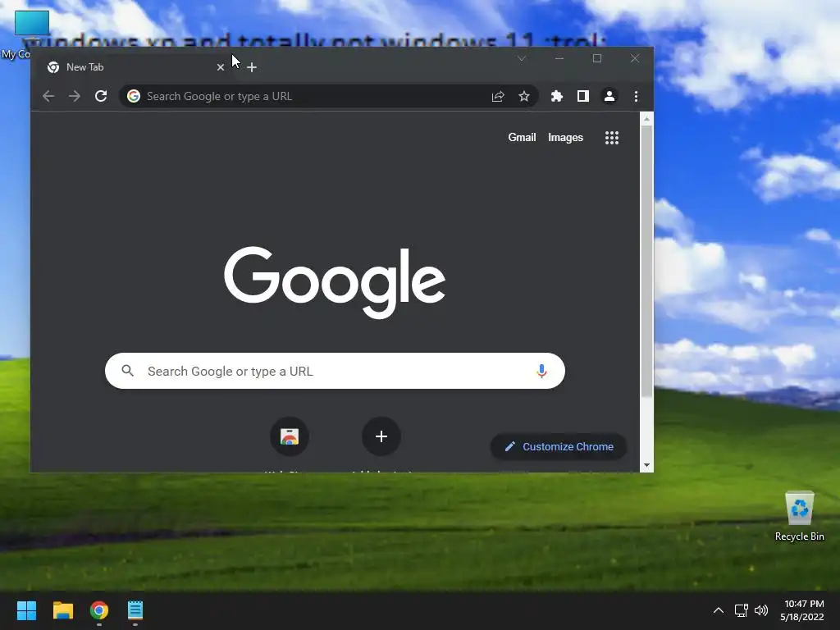Open File Explorer from the taskbar
This screenshot has width=840, height=630.
coord(62,610)
